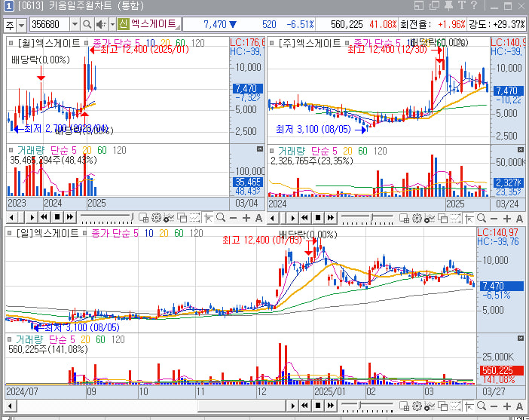Add indicator on monthly chart toolbar

click(x=168, y=218)
